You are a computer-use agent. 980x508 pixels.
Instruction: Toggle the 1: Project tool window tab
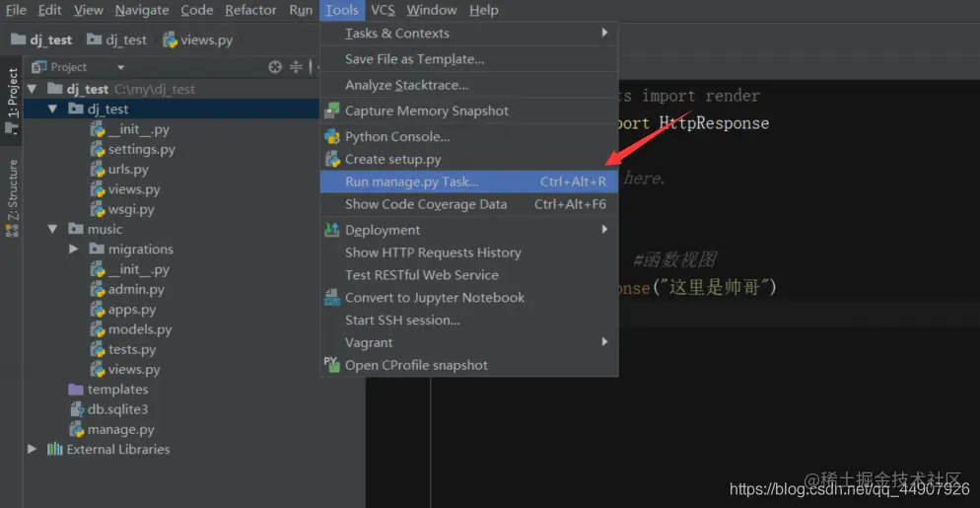tap(11, 102)
